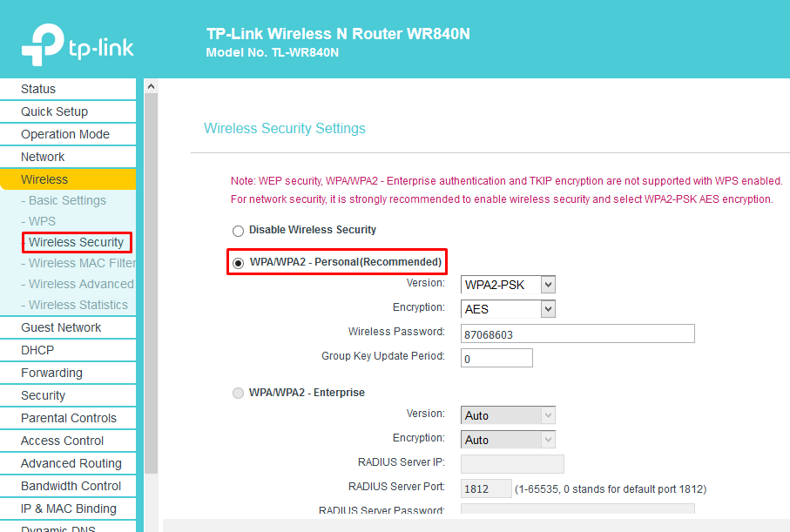790x532 pixels.
Task: Open the Network menu section
Action: [68, 157]
